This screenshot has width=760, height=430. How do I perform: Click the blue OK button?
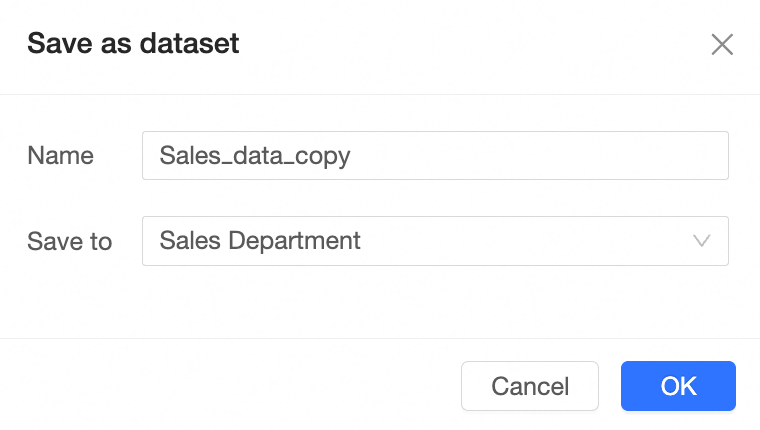pyautogui.click(x=678, y=386)
